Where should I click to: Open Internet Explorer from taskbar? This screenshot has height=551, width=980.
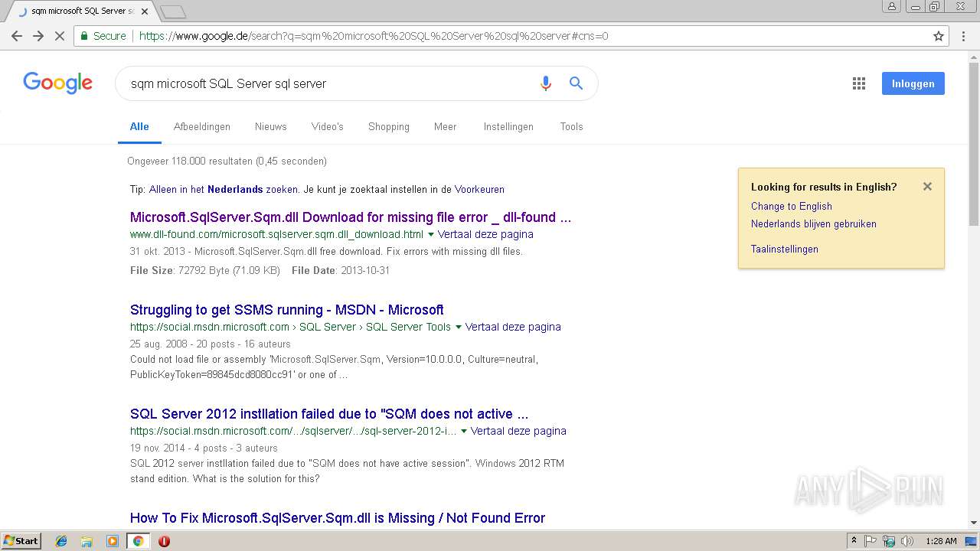point(61,541)
